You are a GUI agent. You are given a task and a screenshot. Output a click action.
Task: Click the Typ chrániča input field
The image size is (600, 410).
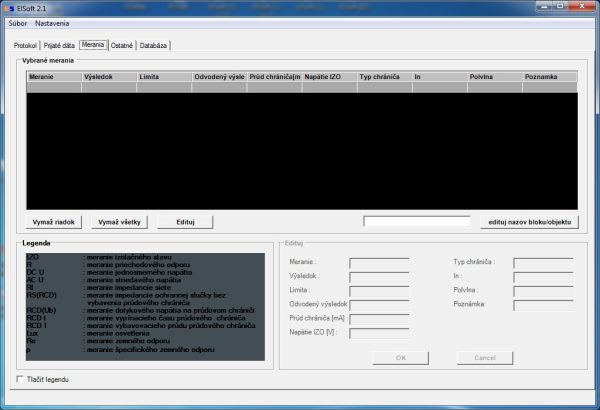point(543,263)
